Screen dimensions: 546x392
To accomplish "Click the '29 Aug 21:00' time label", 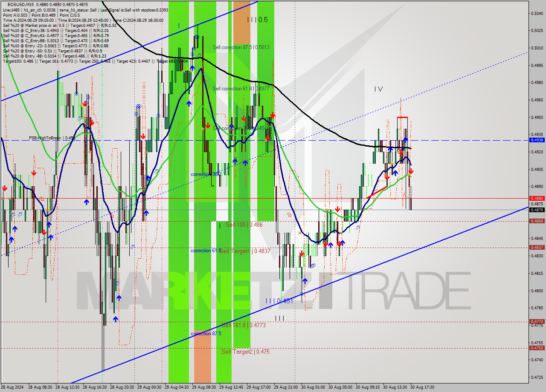I will (286, 387).
